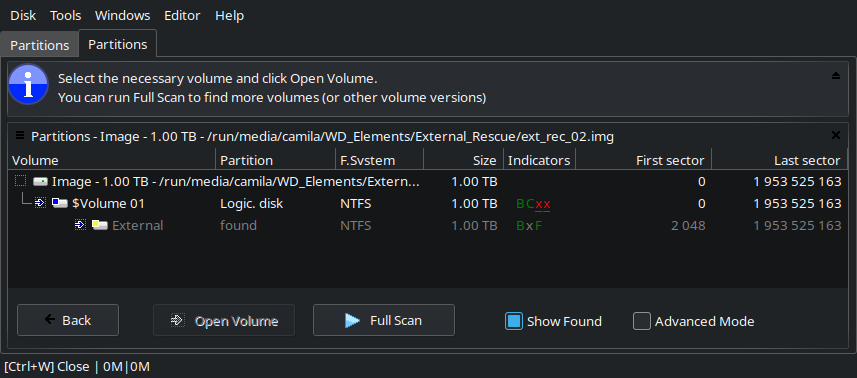This screenshot has height=378, width=857.
Task: Open the Editor menu
Action: (182, 16)
